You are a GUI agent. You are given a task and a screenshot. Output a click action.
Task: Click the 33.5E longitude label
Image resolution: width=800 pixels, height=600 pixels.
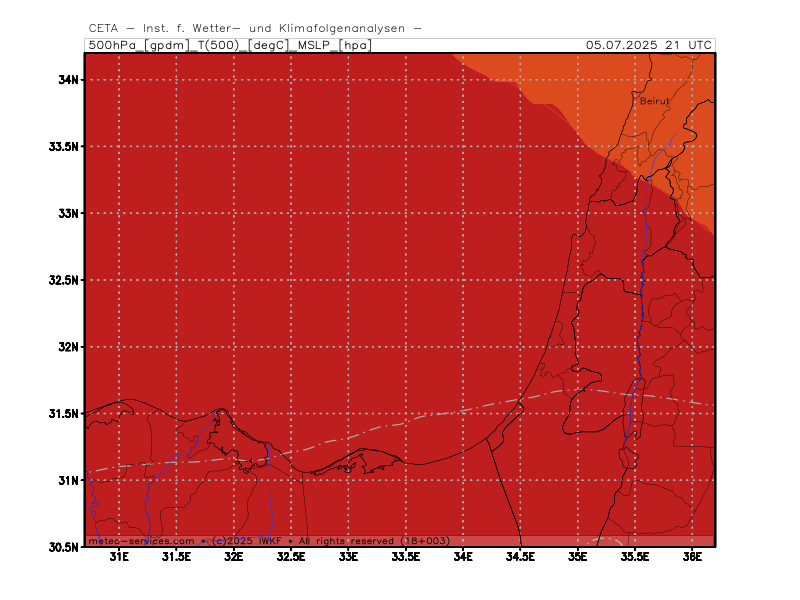[406, 557]
